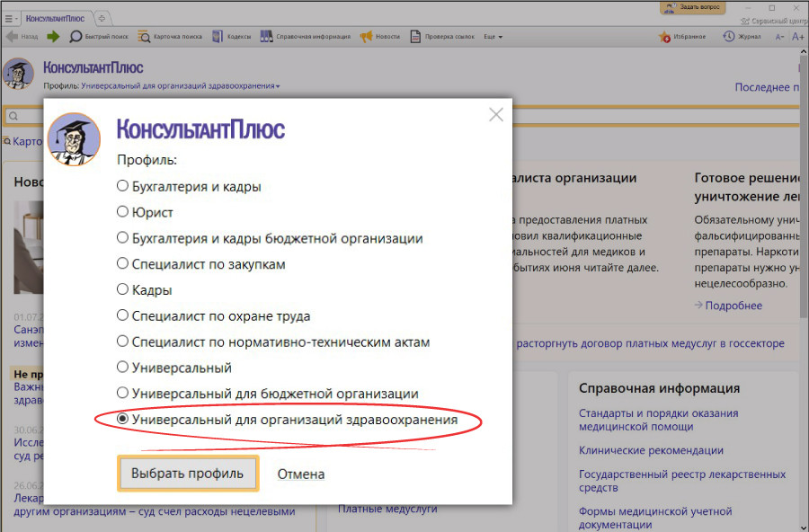Open Избранное favorites star

tap(682, 37)
